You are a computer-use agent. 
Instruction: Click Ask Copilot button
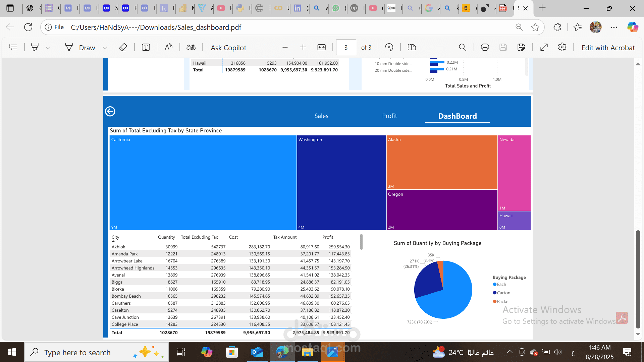click(228, 48)
